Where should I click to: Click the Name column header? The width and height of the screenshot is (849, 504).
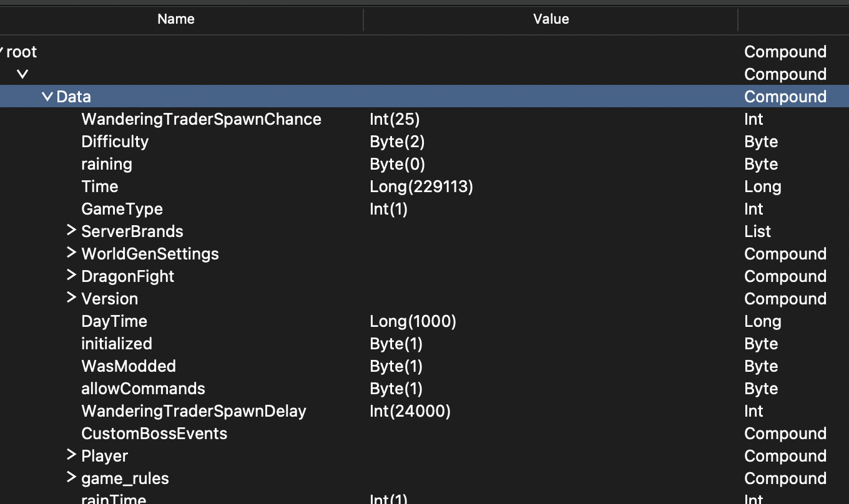pos(175,19)
